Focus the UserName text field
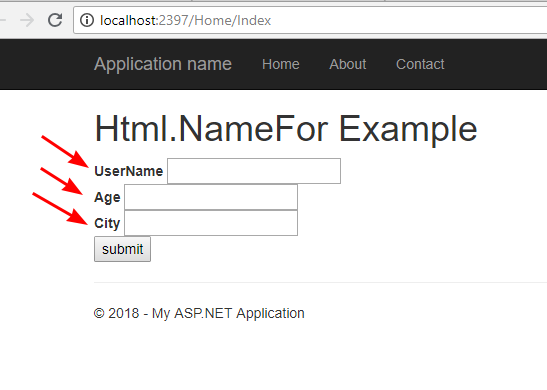Viewport: 547px width, 390px height. [x=254, y=171]
